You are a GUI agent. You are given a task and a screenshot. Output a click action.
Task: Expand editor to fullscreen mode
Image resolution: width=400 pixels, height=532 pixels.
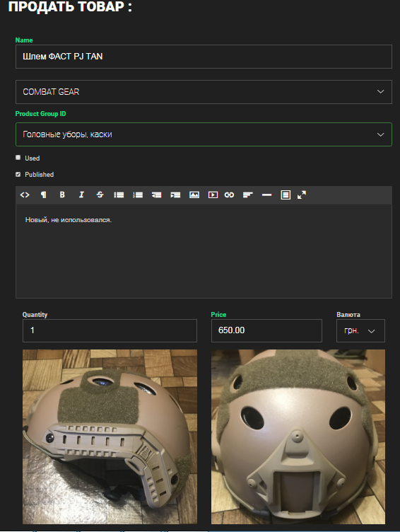point(302,195)
